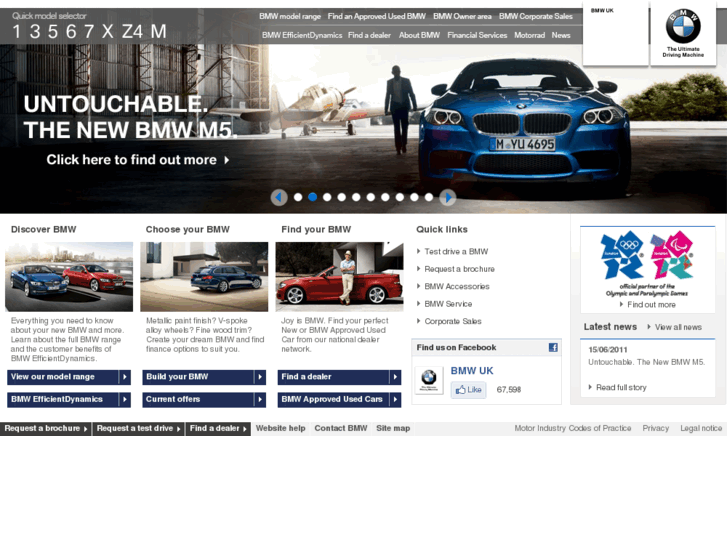The width and height of the screenshot is (727, 545).
Task: Select the eighth carousel dot
Action: click(400, 197)
